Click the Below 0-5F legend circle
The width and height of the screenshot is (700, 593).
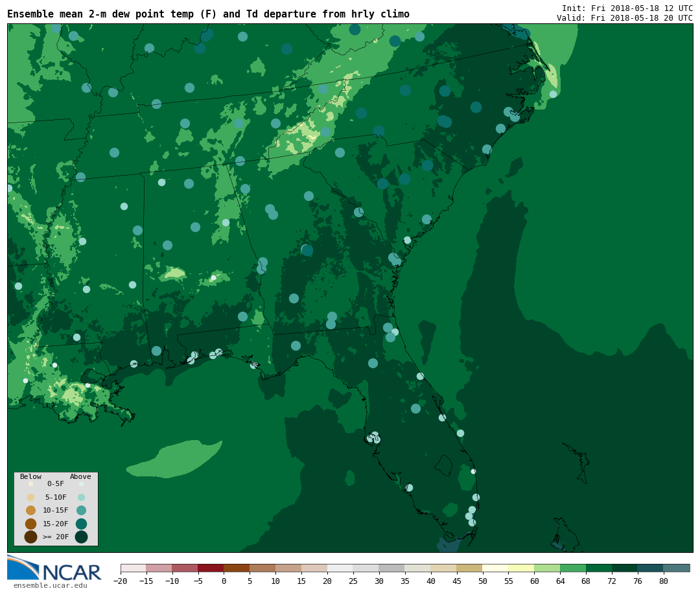31,483
